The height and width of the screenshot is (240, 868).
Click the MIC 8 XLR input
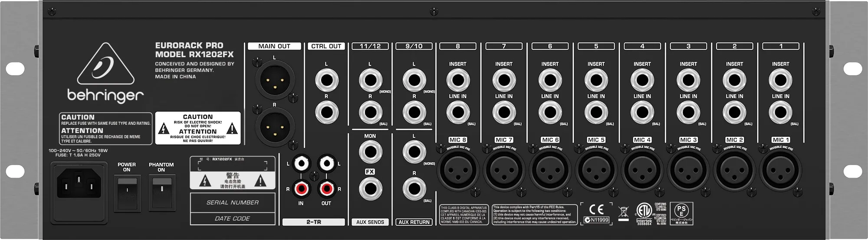point(457,170)
